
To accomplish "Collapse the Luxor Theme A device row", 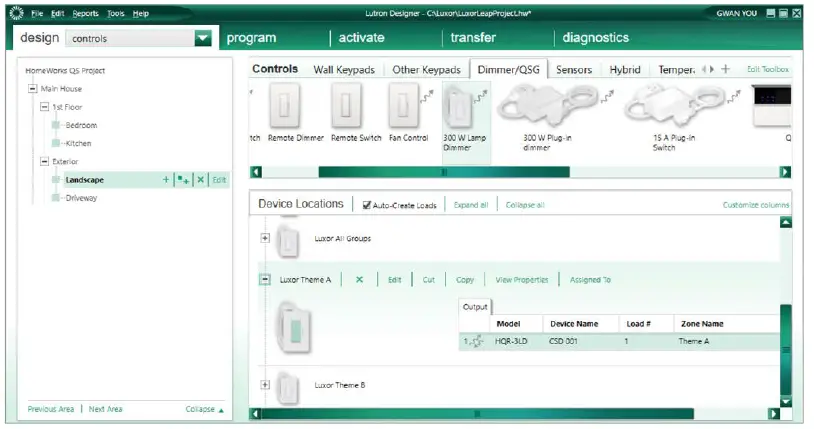I will coord(265,280).
